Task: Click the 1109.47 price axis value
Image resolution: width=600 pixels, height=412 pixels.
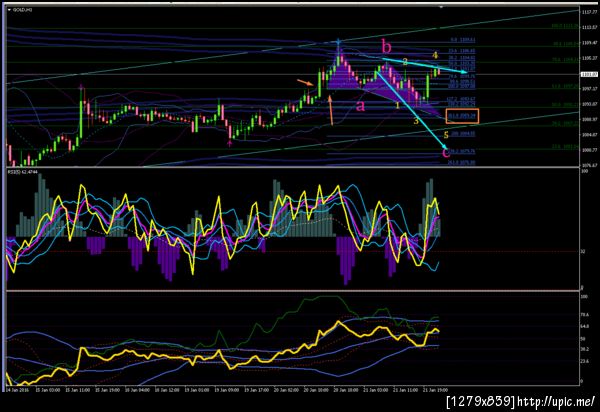Action: click(x=589, y=43)
